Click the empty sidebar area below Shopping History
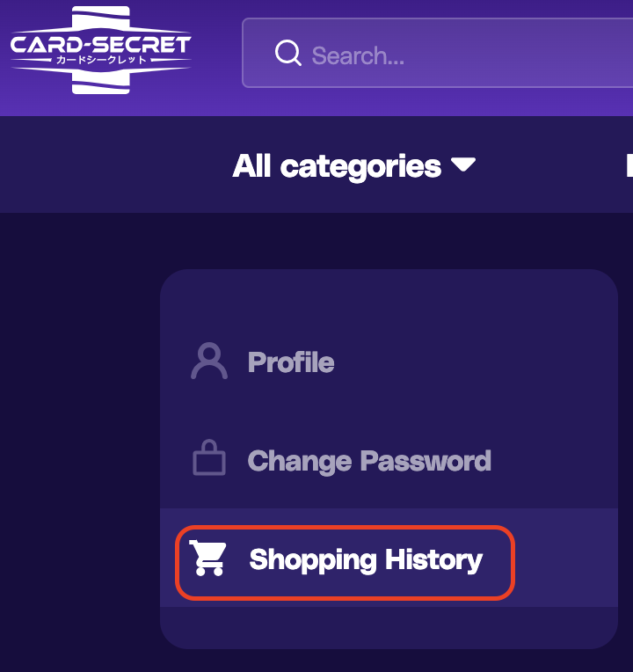This screenshot has height=672, width=633. point(389,627)
